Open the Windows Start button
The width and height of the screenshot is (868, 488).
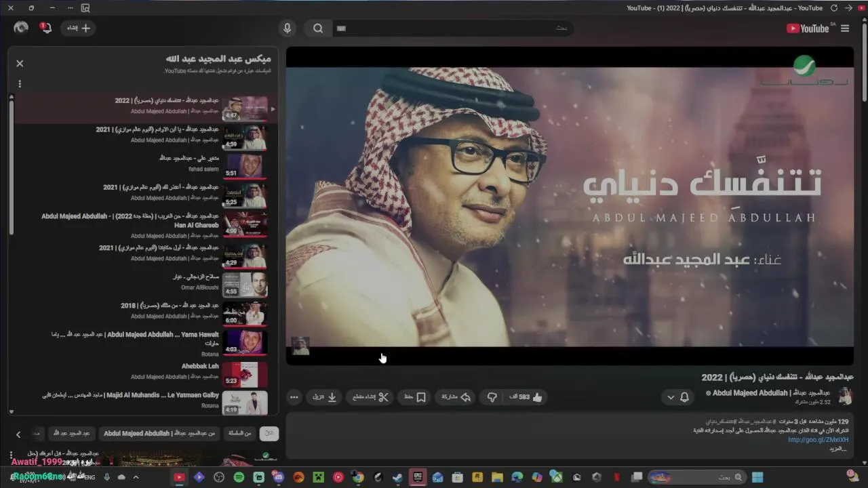pyautogui.click(x=757, y=477)
